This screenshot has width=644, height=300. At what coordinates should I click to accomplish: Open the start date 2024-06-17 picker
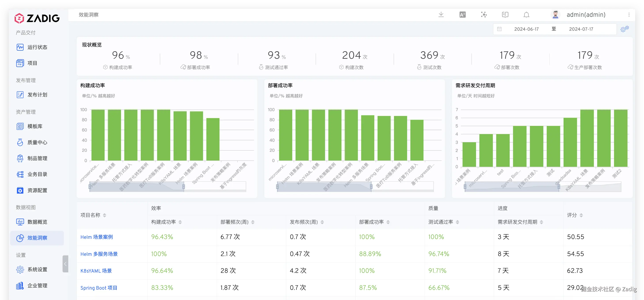[x=526, y=29]
